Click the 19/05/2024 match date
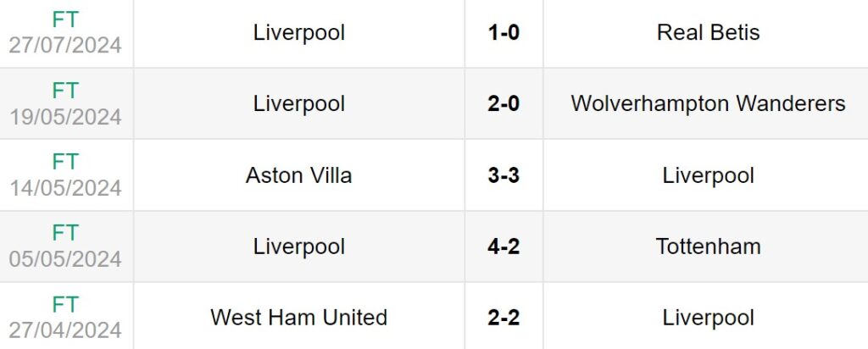Viewport: 868px width, 349px height. click(x=65, y=116)
